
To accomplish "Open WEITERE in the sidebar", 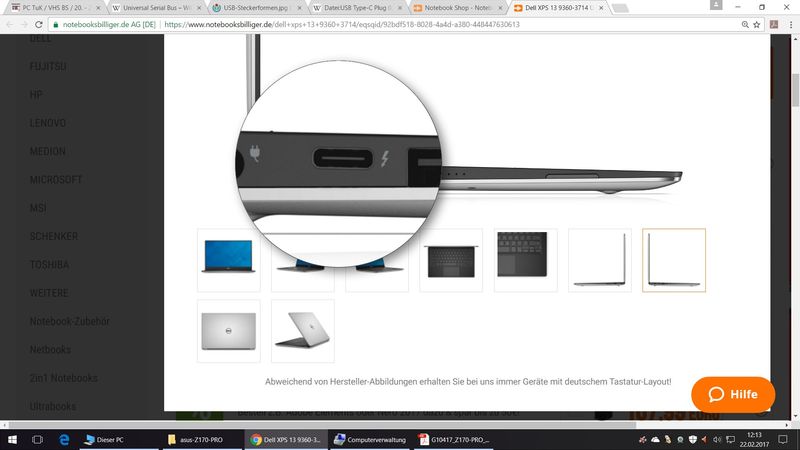I will pyautogui.click(x=48, y=293).
